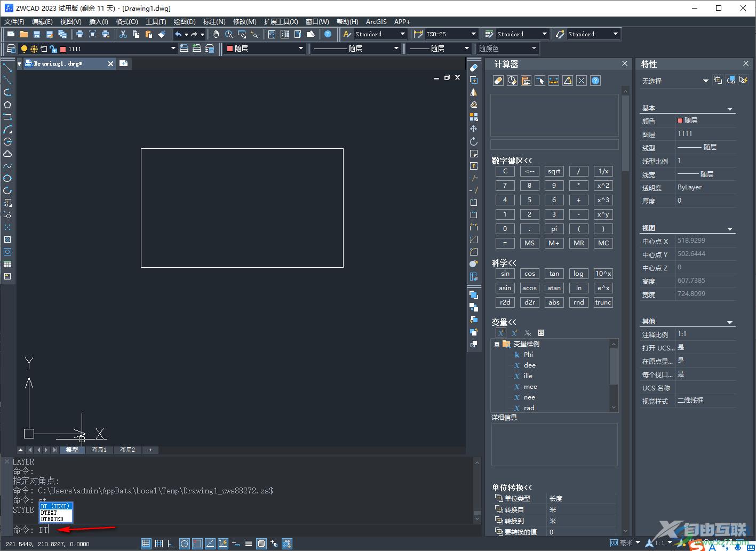This screenshot has height=551, width=756.
Task: Open the ArcGIS menu
Action: [x=376, y=22]
